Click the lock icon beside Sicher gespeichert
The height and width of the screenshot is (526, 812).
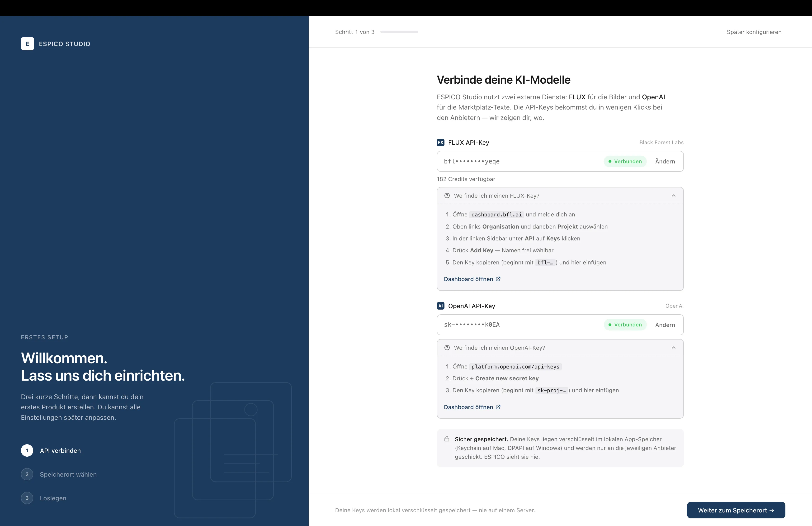(447, 439)
